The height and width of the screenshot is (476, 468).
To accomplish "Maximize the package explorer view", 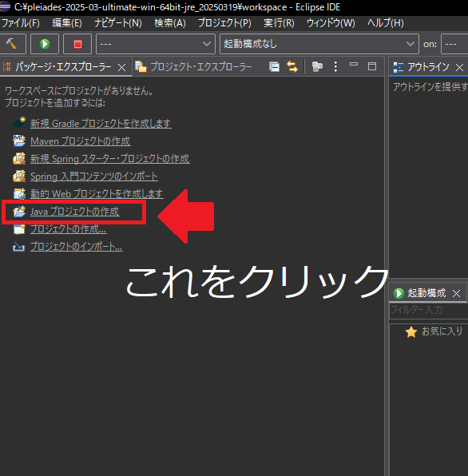I will pyautogui.click(x=372, y=66).
